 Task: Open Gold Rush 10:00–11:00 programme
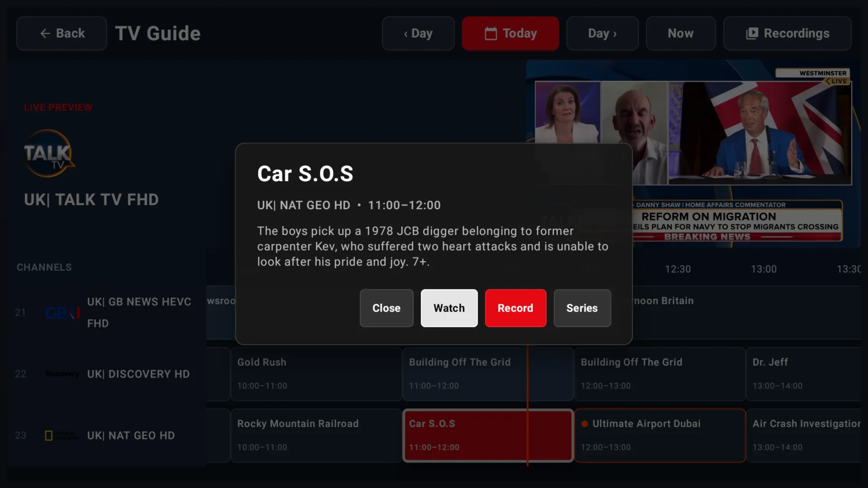[316, 374]
